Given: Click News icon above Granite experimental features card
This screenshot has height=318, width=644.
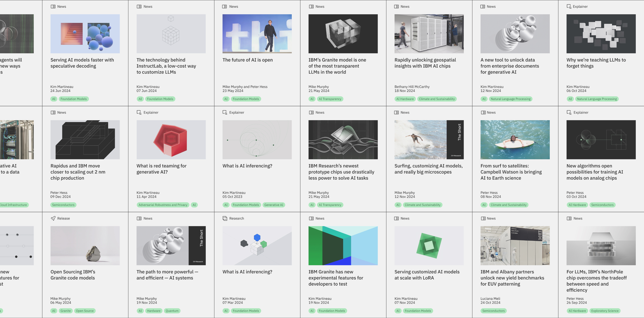Looking at the screenshot, I should [311, 218].
